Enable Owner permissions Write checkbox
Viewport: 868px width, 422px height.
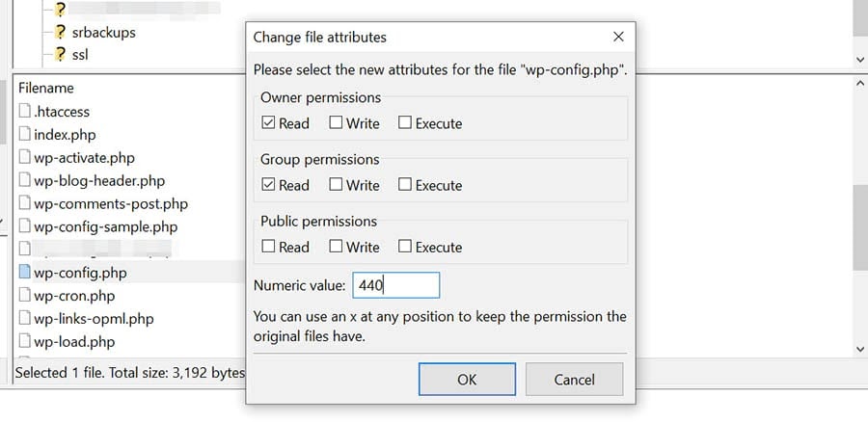click(336, 123)
